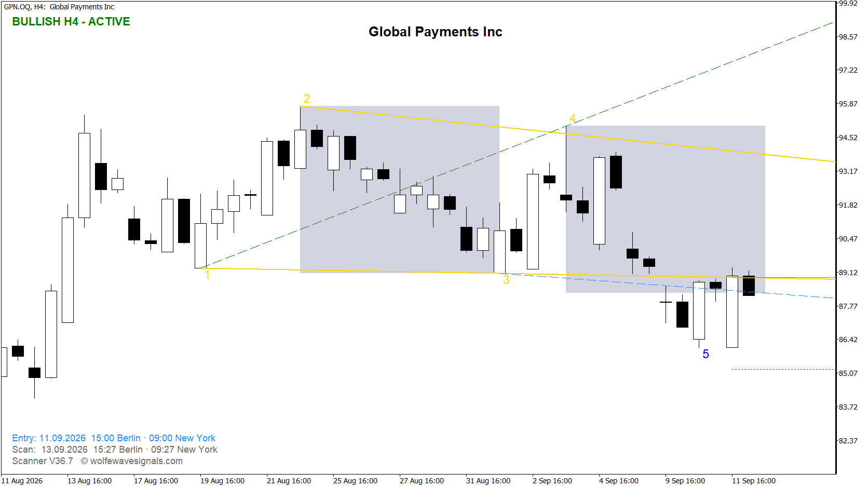Click the wolfewavesignals.com copyright text
Viewport: 868px width, 488px height.
pyautogui.click(x=132, y=461)
